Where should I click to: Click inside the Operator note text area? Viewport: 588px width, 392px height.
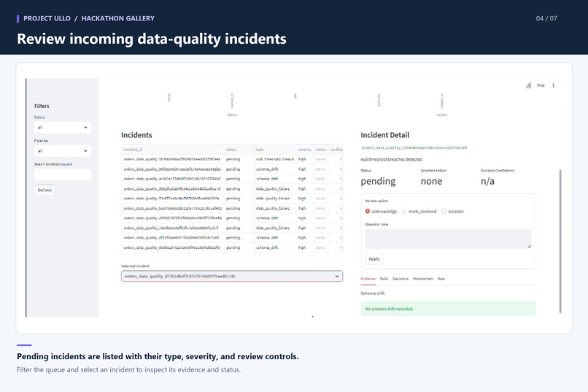pyautogui.click(x=448, y=239)
